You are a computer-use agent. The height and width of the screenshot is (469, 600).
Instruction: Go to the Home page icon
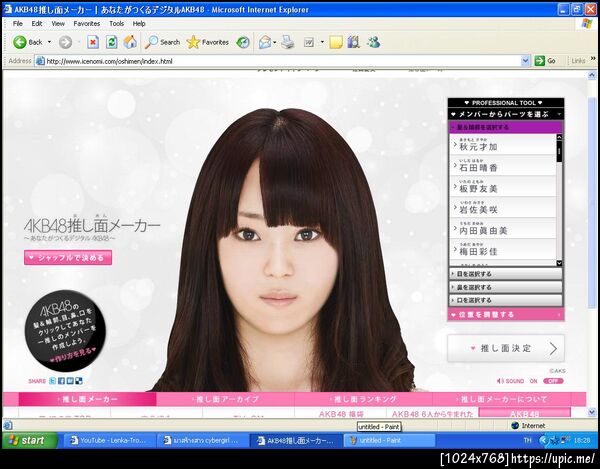pos(130,42)
